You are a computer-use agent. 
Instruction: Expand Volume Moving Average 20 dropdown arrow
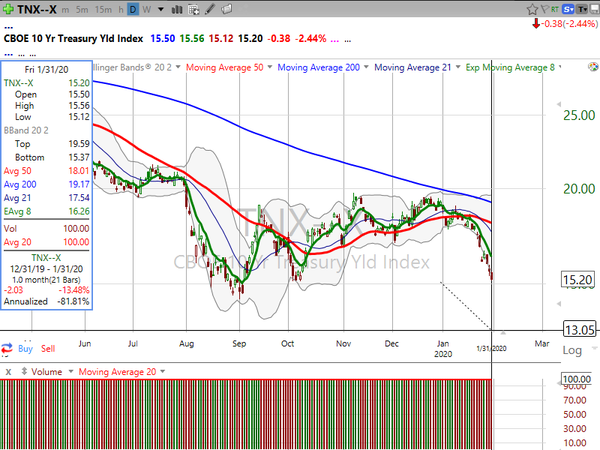click(x=163, y=372)
